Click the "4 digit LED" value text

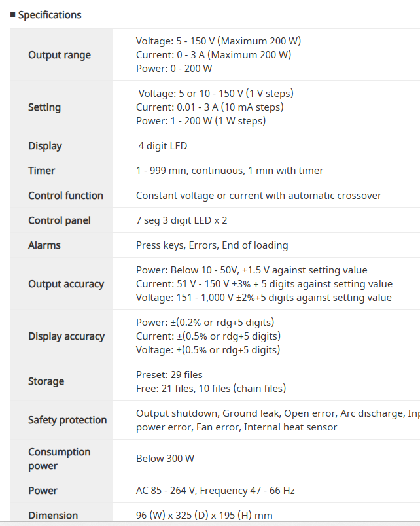coord(163,146)
